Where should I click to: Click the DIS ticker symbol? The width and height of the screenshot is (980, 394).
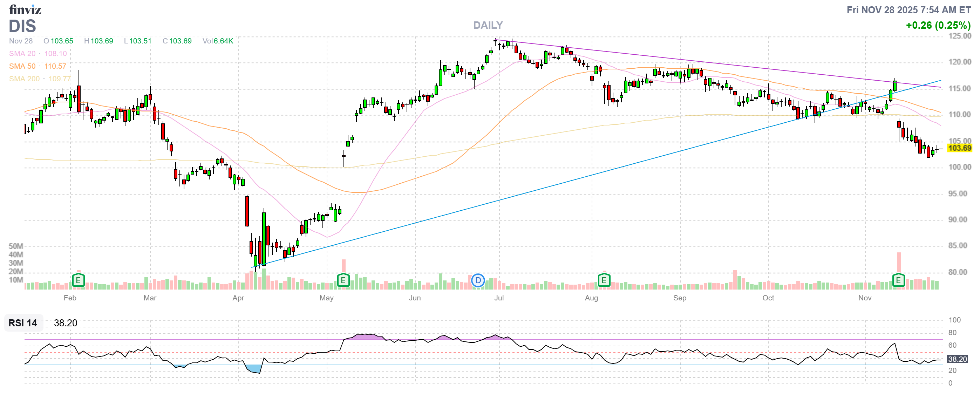pyautogui.click(x=22, y=26)
